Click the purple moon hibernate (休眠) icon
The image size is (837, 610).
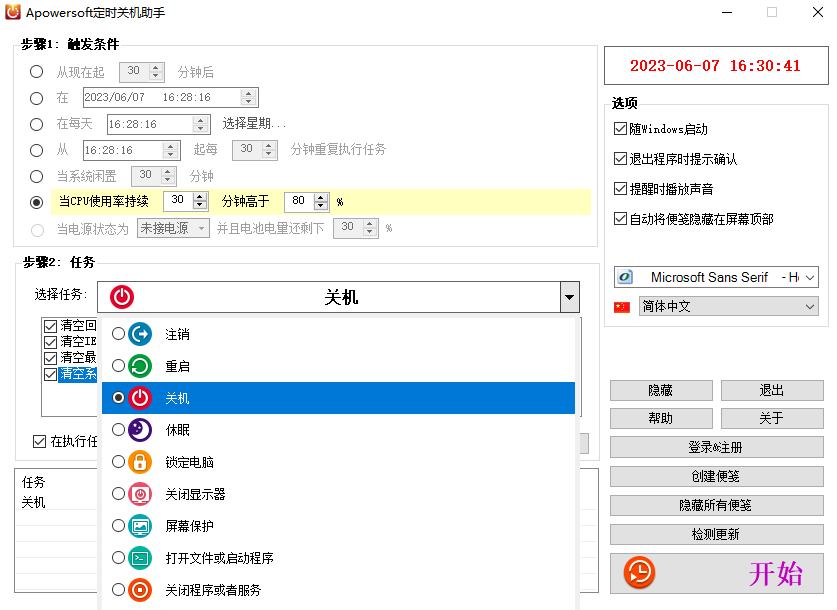[x=140, y=430]
